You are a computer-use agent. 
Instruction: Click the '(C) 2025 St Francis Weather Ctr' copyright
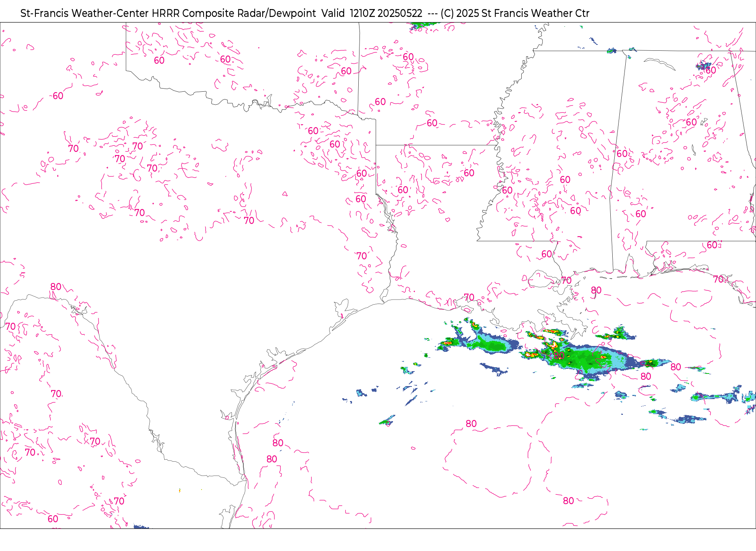tap(515, 13)
